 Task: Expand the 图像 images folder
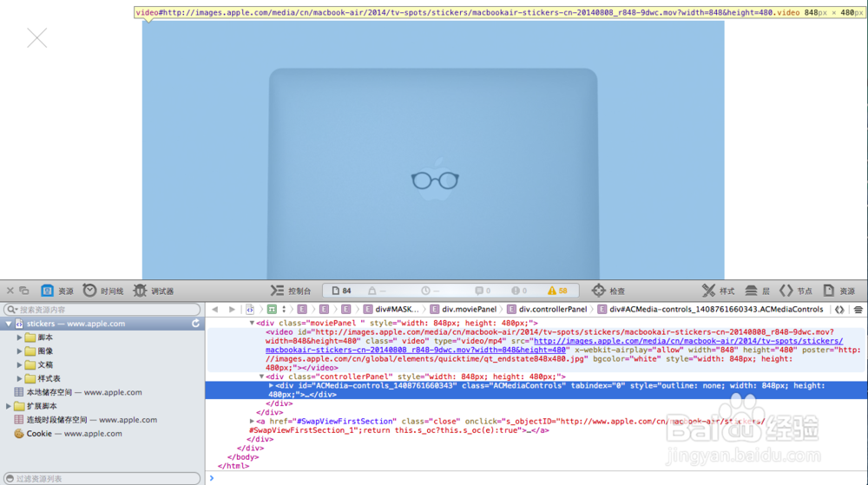[x=19, y=351]
